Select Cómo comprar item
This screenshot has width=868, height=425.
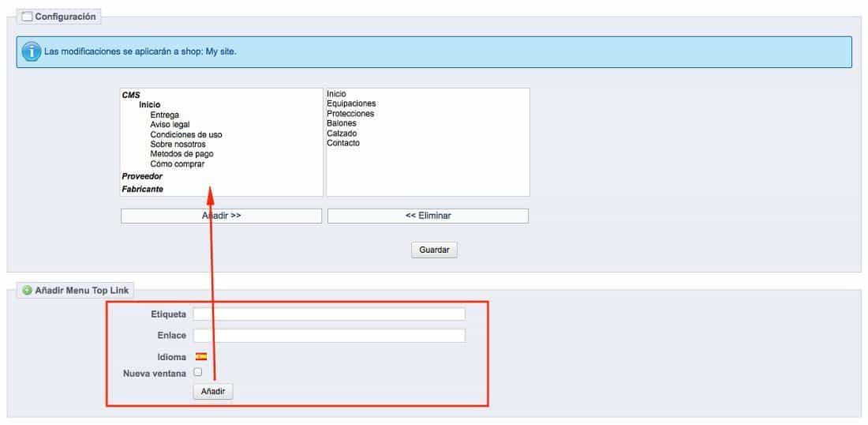click(177, 164)
